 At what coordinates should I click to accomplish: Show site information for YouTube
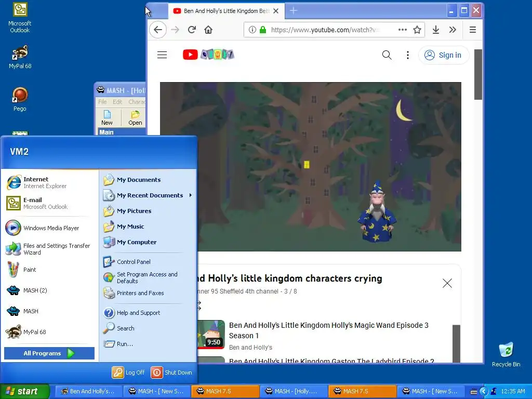[252, 30]
